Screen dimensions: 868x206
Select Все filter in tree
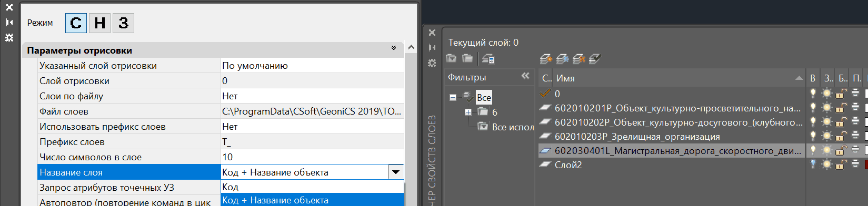pos(484,97)
